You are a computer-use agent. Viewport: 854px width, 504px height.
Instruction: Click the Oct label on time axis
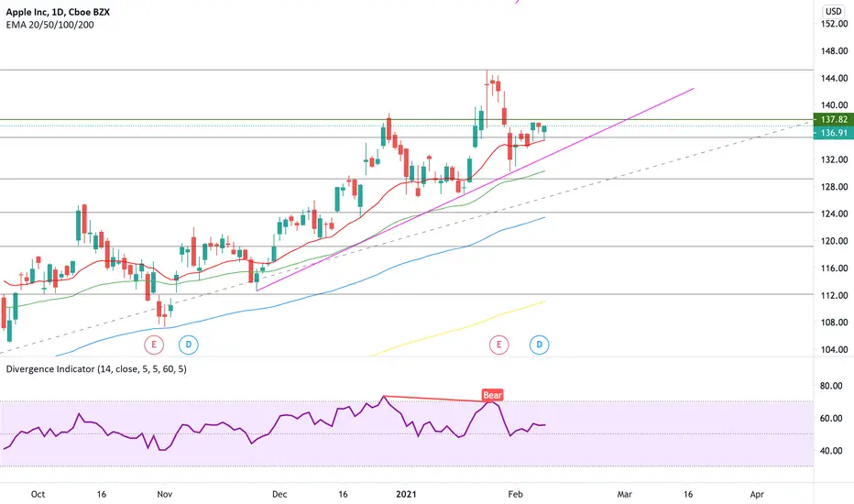pyautogui.click(x=38, y=494)
